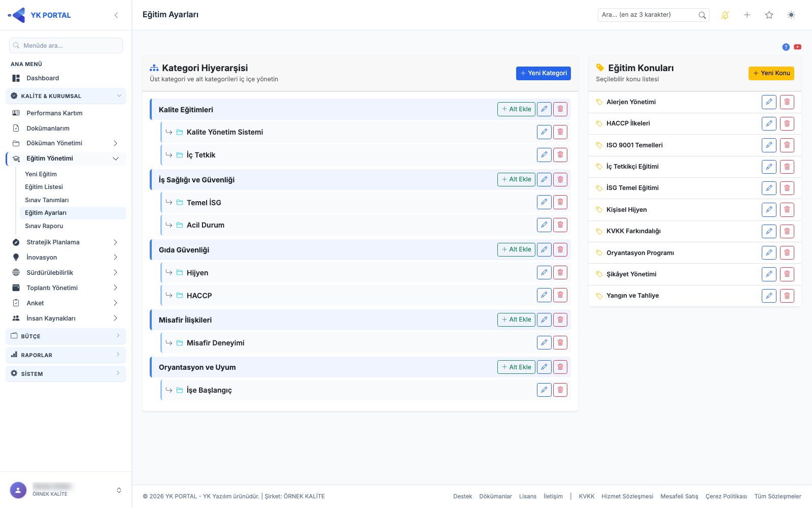The width and height of the screenshot is (812, 508).
Task: Expand the RAPORLAR section
Action: pos(66,355)
